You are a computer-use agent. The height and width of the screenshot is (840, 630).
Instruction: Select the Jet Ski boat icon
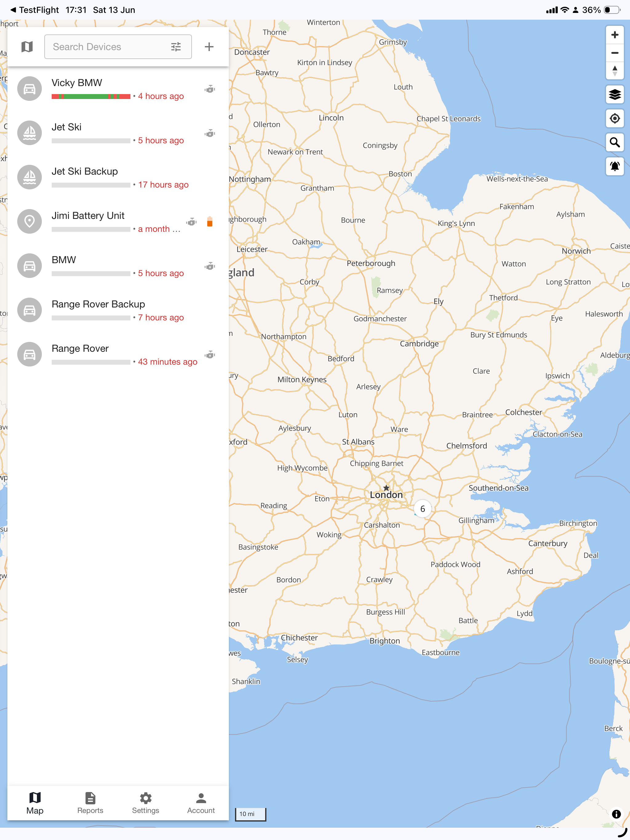point(30,133)
